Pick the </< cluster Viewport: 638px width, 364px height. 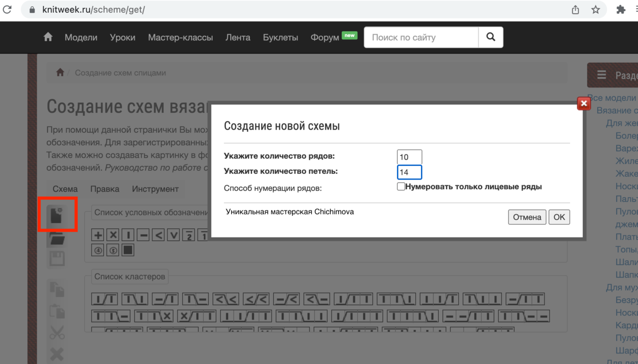(256, 299)
